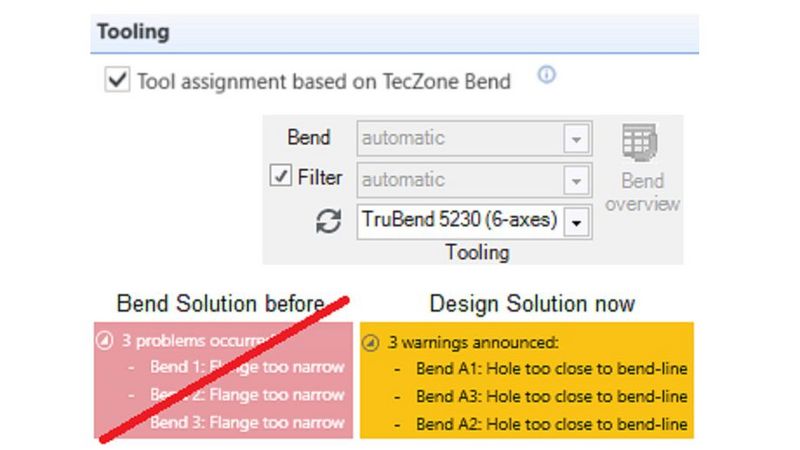This screenshot has height=450, width=800.
Task: Select the Tooling section header
Action: pos(133,32)
